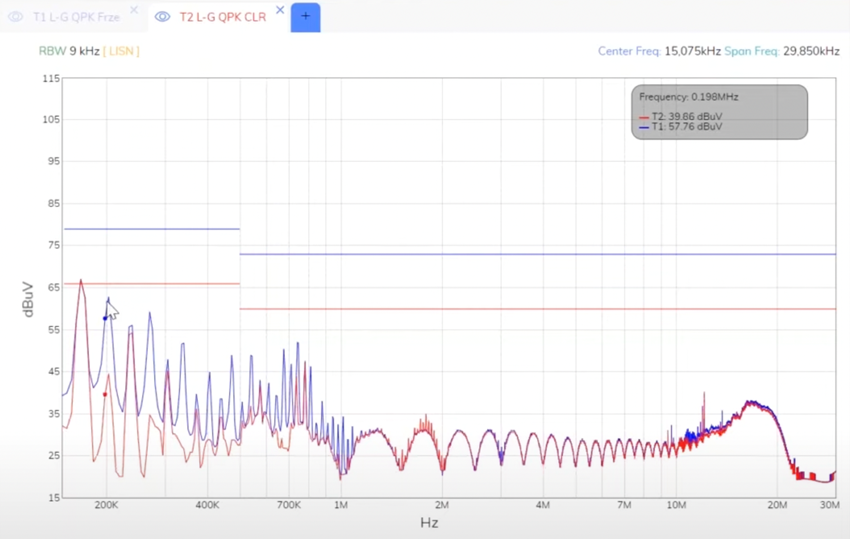Image resolution: width=850 pixels, height=539 pixels.
Task: Click the 4M x-axis tick label
Action: pos(543,505)
